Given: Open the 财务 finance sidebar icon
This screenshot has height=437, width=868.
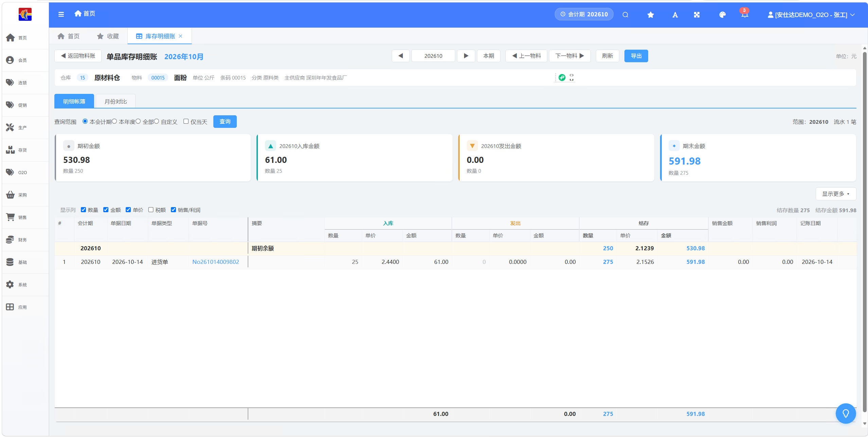Looking at the screenshot, I should 10,240.
